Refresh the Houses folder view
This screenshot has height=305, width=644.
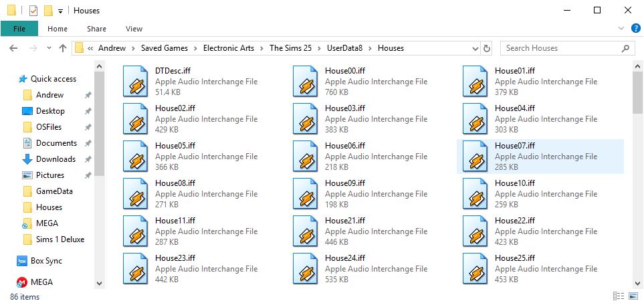[x=487, y=49]
